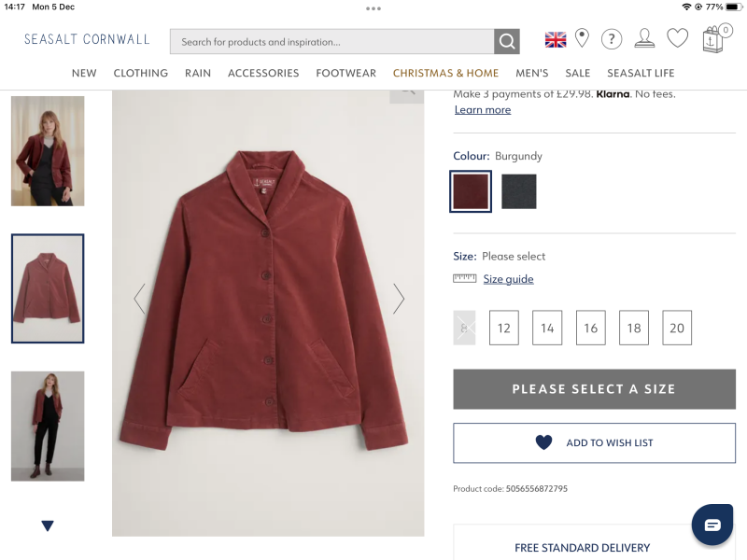This screenshot has height=560, width=747.
Task: Open the wishlist heart icon in header
Action: point(677,38)
